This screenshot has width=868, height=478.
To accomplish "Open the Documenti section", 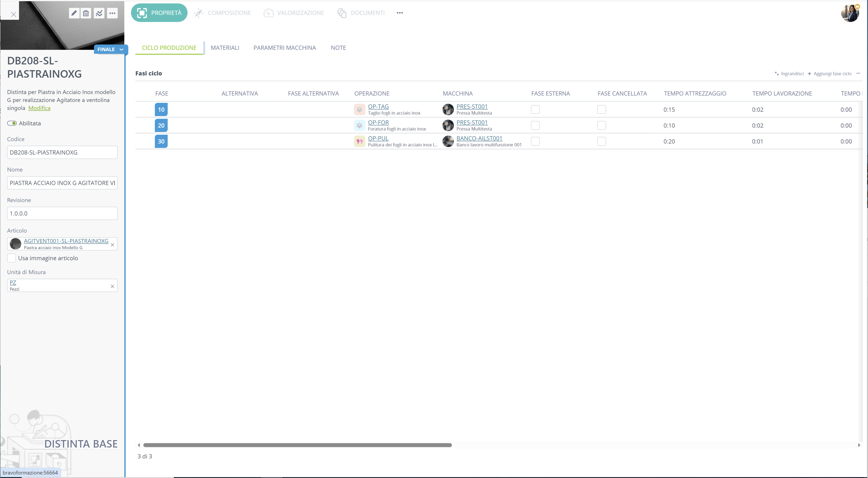I will 361,13.
